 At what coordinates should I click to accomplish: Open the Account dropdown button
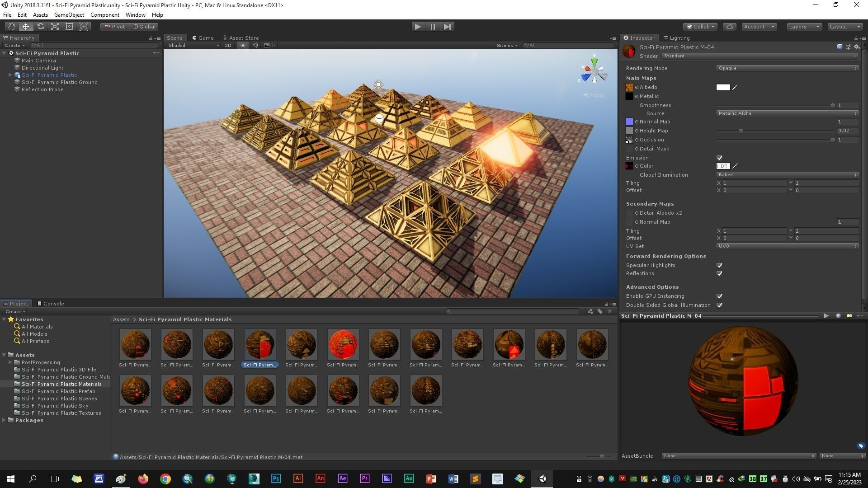[759, 27]
